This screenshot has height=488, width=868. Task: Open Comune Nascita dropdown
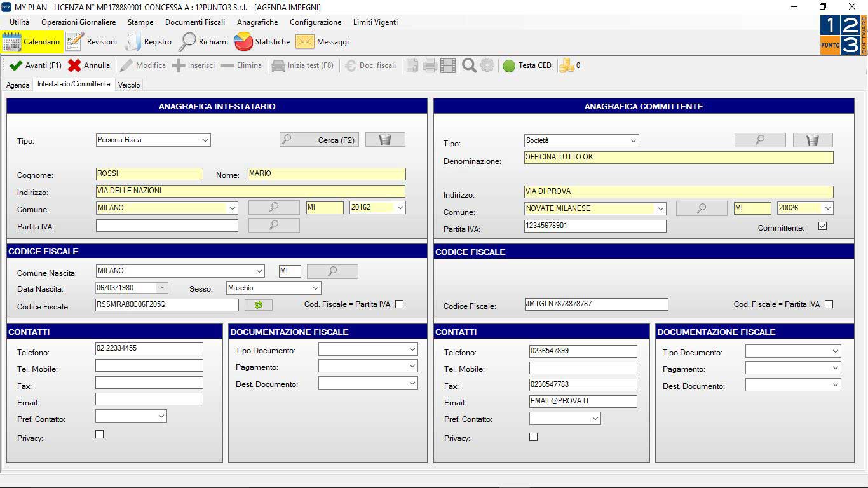(259, 271)
